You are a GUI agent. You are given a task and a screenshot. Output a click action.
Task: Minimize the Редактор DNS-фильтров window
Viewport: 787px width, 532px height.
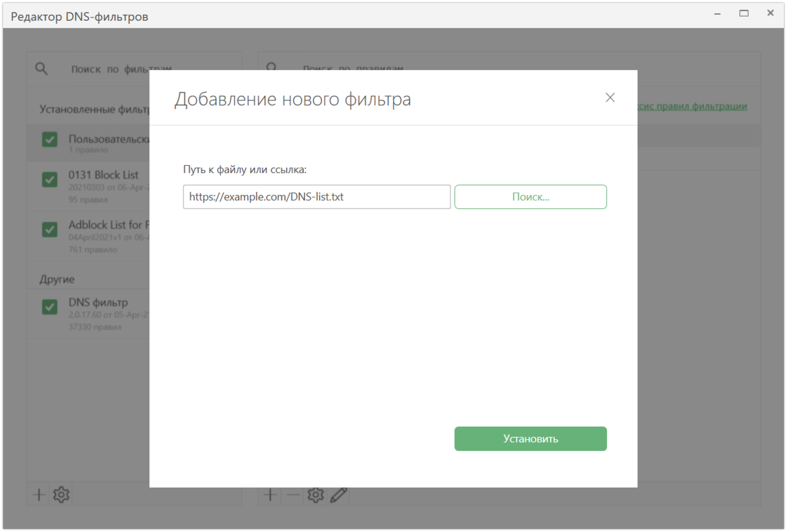(x=718, y=13)
